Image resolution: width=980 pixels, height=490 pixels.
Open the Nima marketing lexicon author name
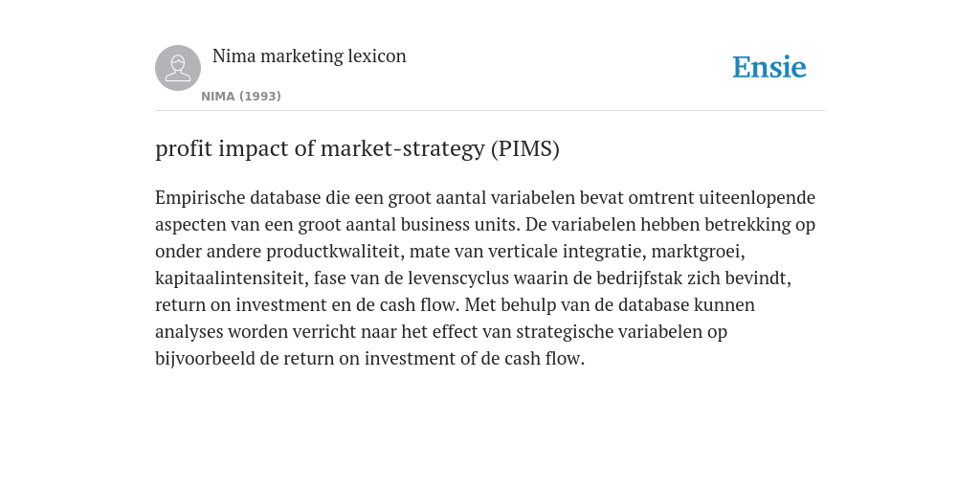click(309, 56)
